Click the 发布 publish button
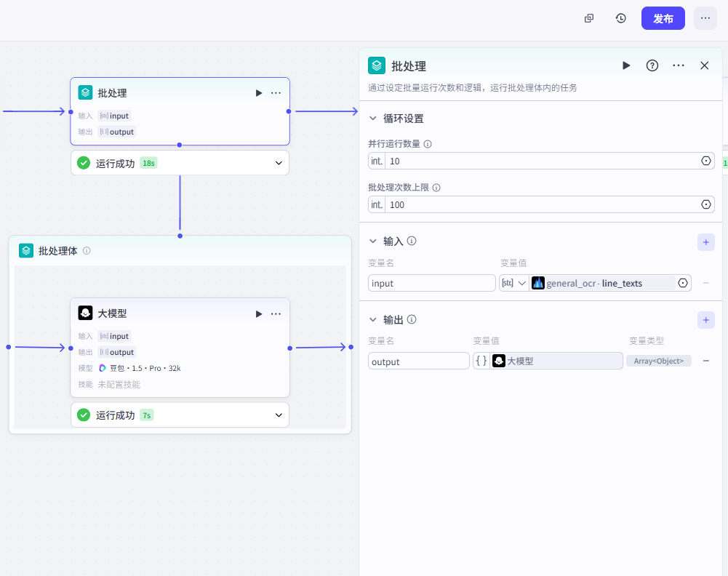The image size is (728, 576). pos(663,19)
